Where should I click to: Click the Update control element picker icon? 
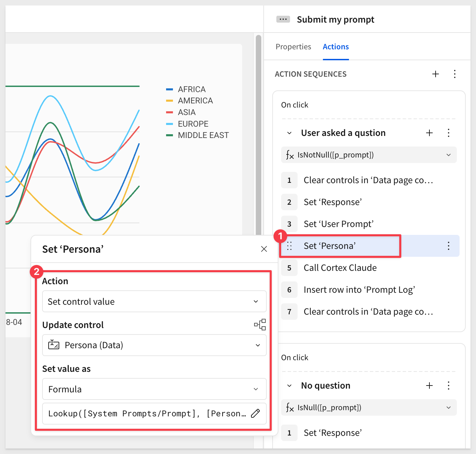(260, 325)
